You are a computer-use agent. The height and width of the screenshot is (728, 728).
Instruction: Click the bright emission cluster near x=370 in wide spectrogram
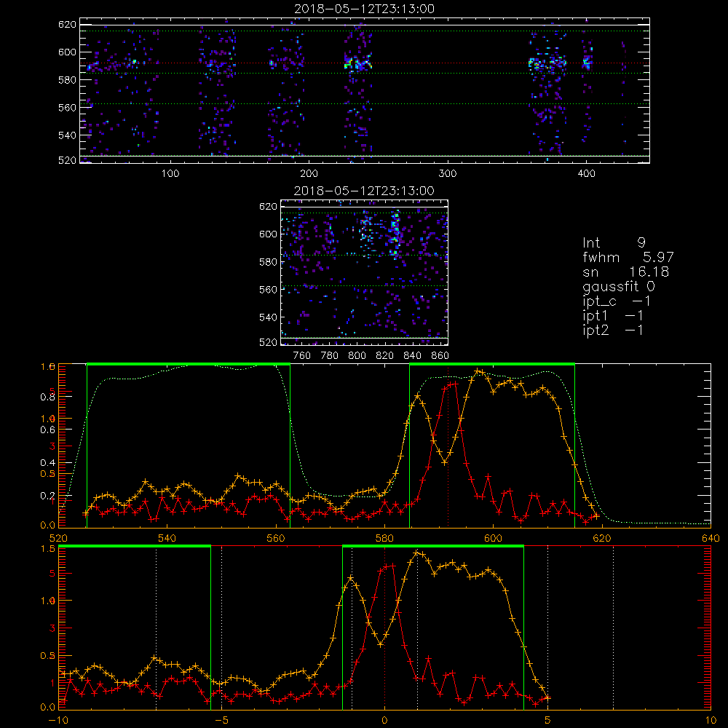[x=548, y=63]
